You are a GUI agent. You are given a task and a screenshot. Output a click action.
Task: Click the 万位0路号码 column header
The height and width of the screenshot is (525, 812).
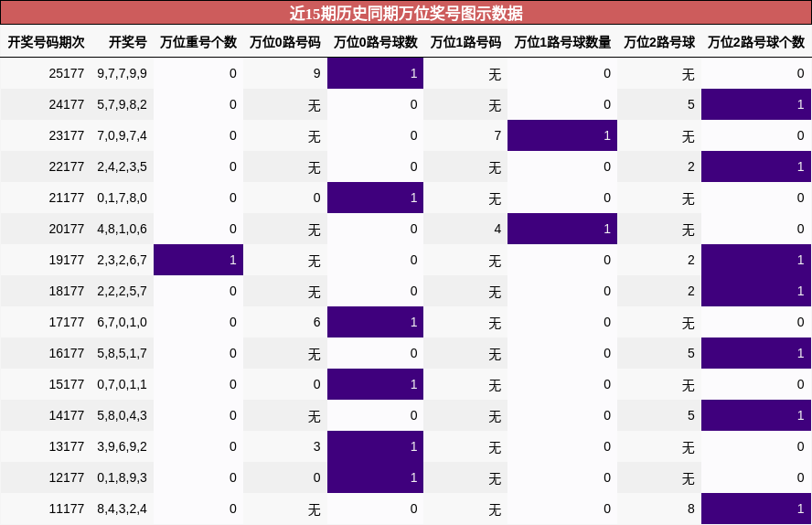click(x=285, y=42)
